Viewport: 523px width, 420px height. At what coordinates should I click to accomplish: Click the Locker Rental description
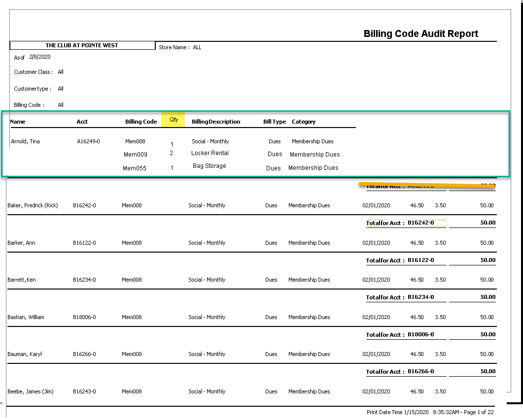pos(210,153)
